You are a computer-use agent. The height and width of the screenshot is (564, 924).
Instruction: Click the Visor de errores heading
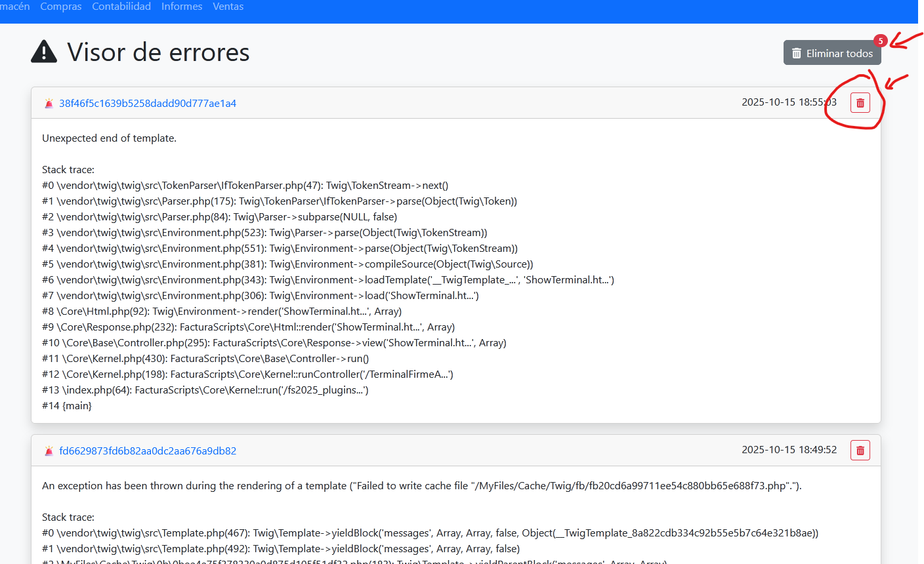(x=158, y=52)
